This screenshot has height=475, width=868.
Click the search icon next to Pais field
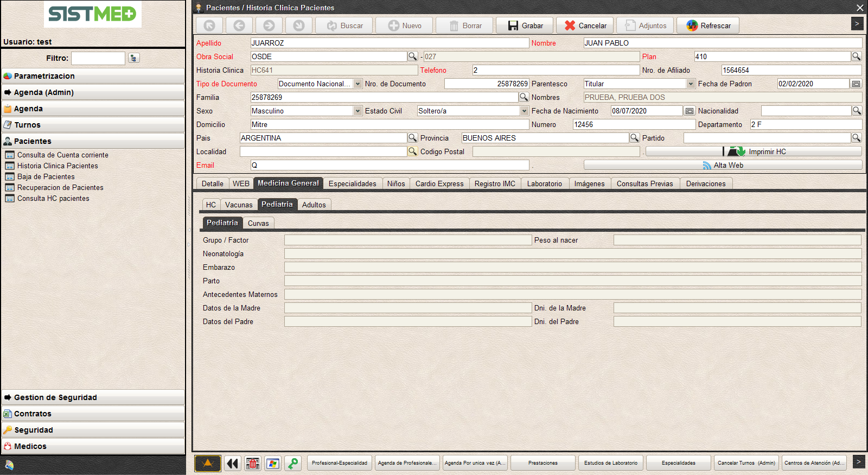412,138
